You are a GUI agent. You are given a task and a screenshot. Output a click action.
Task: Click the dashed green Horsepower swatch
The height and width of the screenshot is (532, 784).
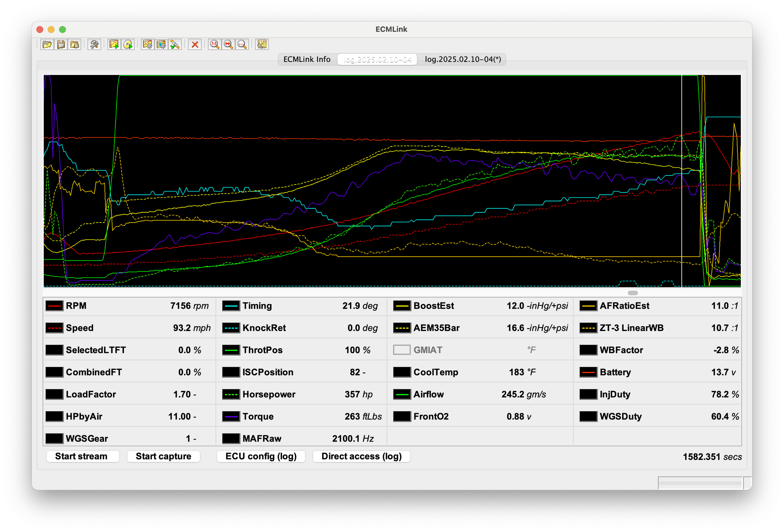[x=231, y=394]
